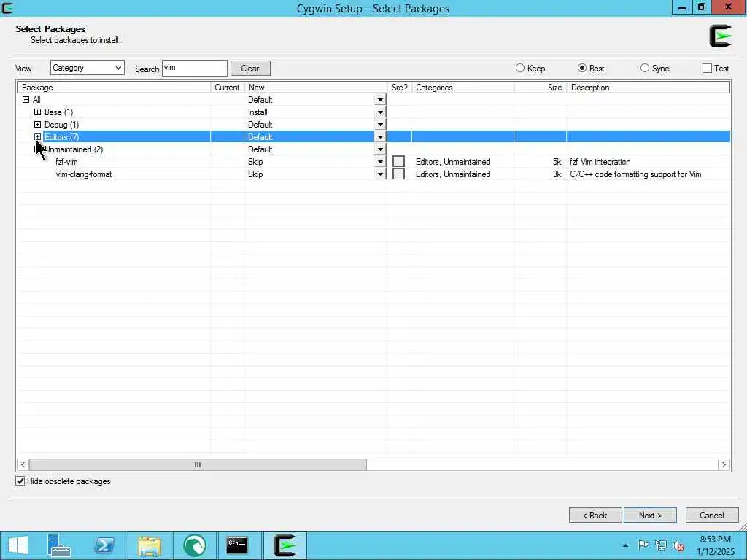
Task: Open the green circular app in the taskbar
Action: pos(194,545)
